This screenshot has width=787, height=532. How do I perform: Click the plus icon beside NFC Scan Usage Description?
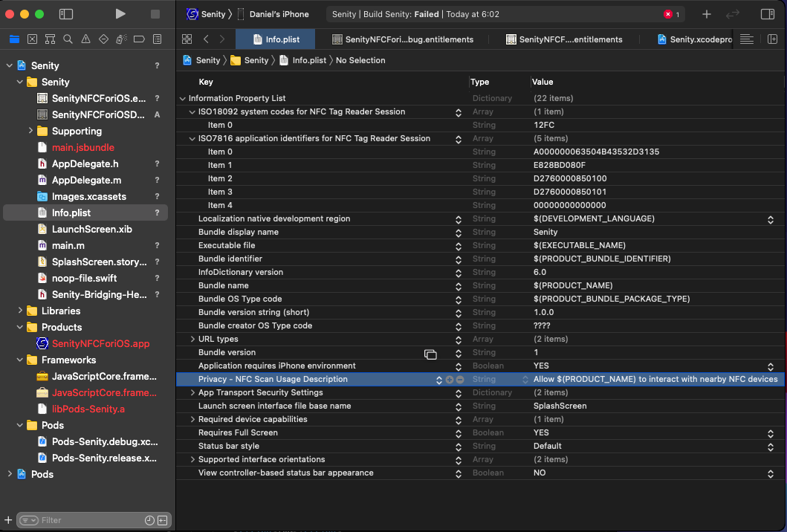450,380
